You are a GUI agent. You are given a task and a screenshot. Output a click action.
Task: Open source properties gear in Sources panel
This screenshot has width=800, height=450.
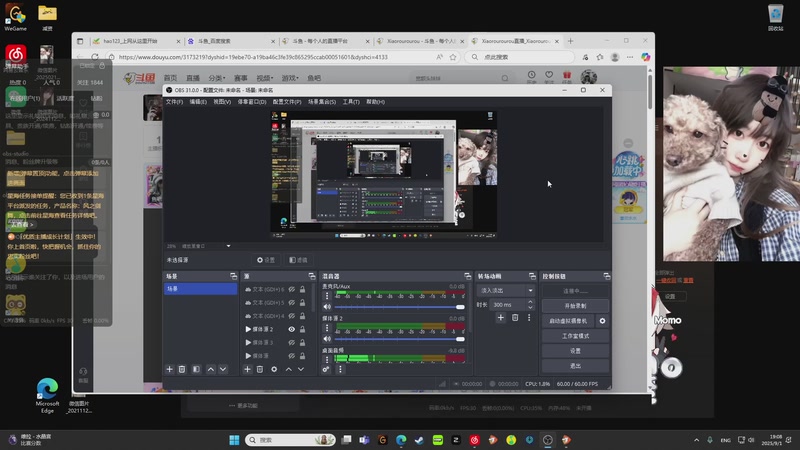pos(274,369)
